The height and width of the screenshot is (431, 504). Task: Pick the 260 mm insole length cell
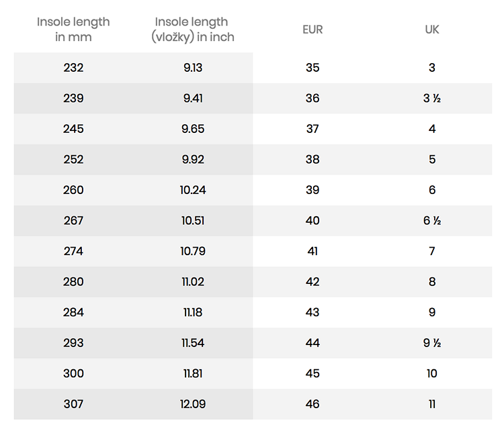[73, 190]
